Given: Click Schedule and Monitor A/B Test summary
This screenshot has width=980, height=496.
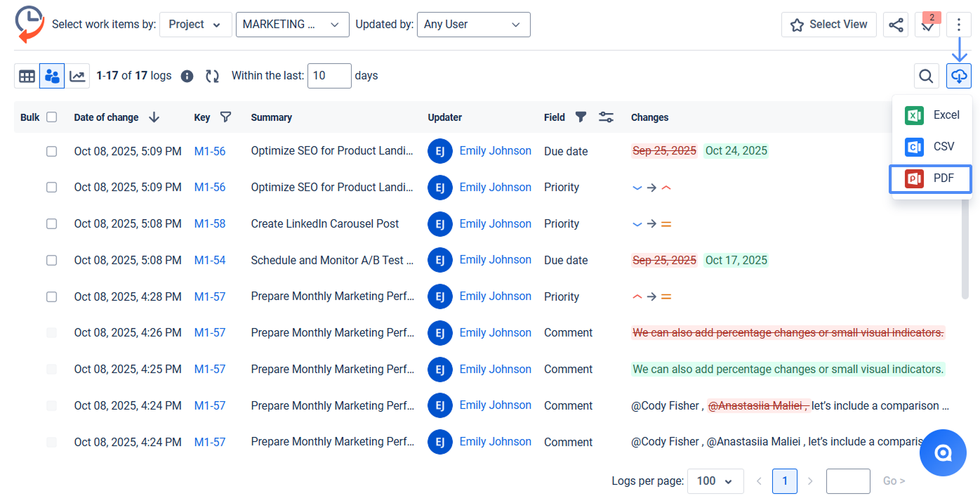Looking at the screenshot, I should pos(332,260).
